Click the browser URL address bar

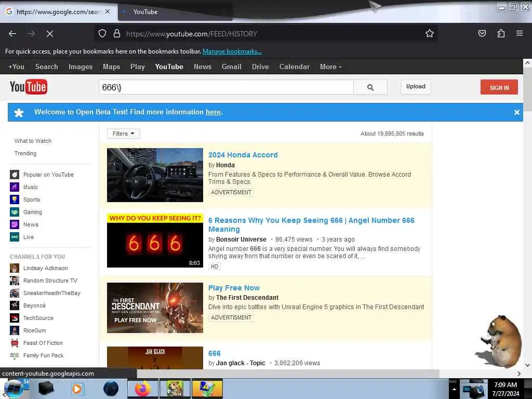[265, 34]
